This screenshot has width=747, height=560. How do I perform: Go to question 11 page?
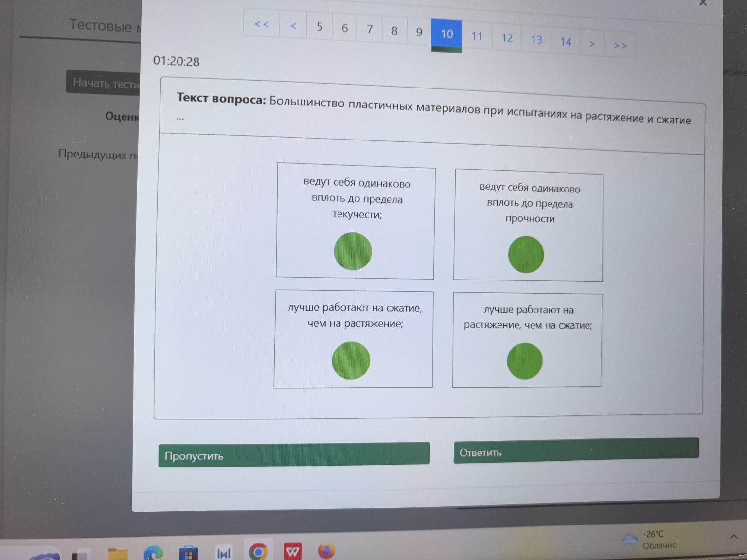477,36
